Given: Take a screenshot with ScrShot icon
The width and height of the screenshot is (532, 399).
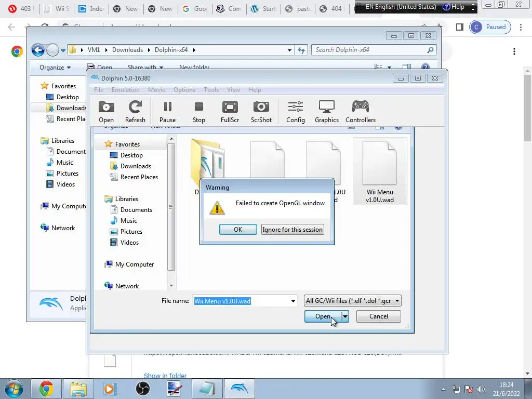Looking at the screenshot, I should (x=261, y=112).
